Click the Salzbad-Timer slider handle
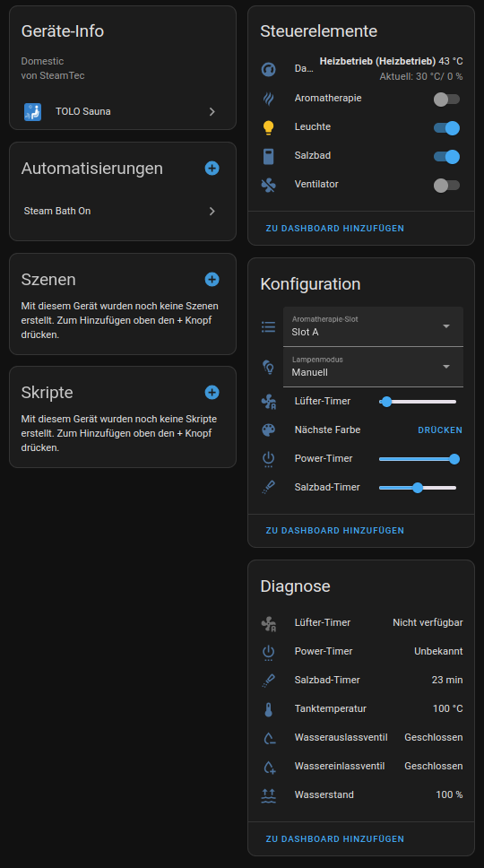The width and height of the screenshot is (484, 868). (x=418, y=488)
